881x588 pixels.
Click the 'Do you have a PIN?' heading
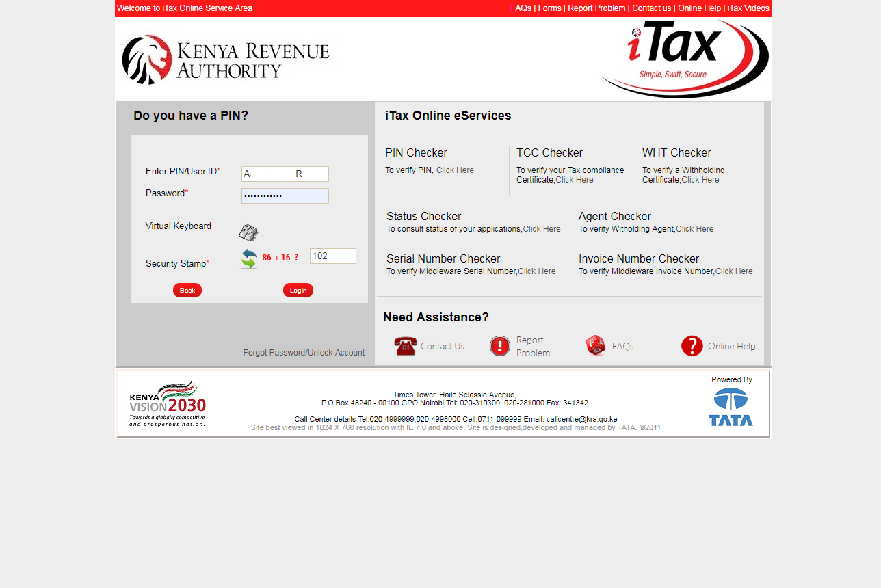point(191,116)
